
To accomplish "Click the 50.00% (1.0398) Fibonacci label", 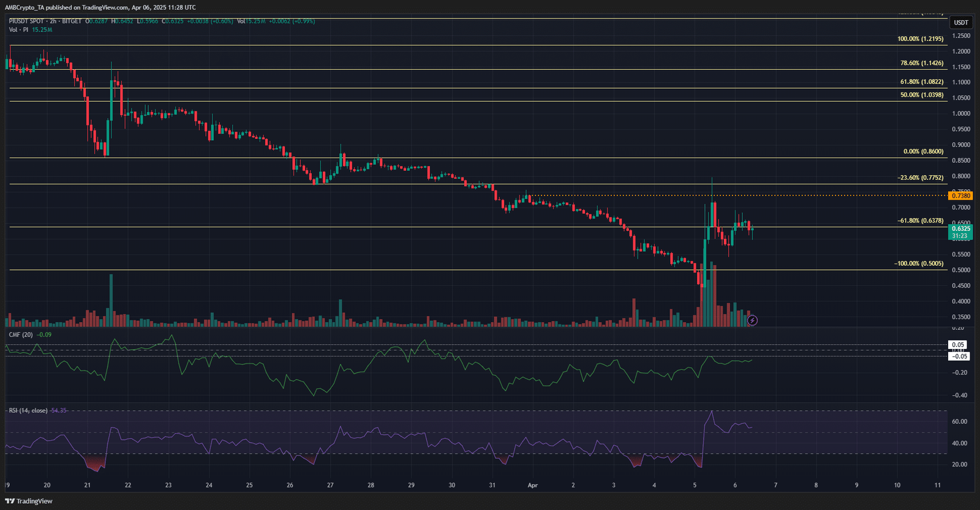I will point(921,96).
